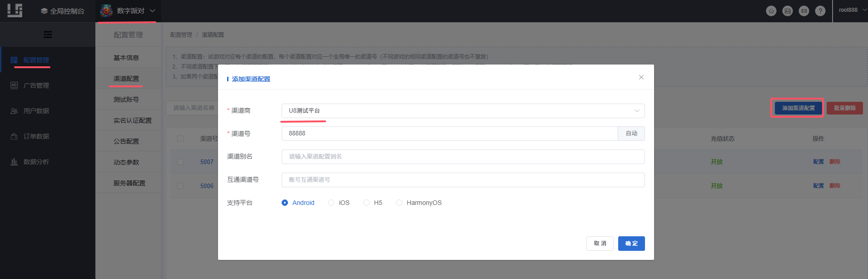Close the 添加渠道配置 dialog with X
868x279 pixels.
[x=641, y=77]
